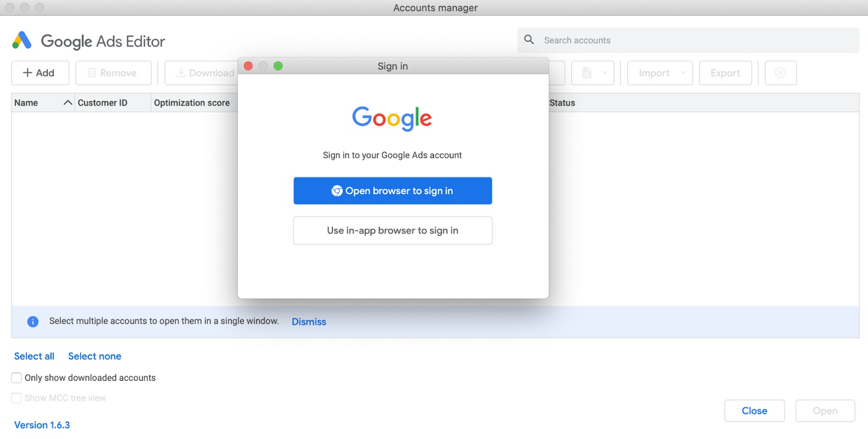Viewport: 868px width, 439px height.
Task: Click the Export button
Action: tap(725, 73)
